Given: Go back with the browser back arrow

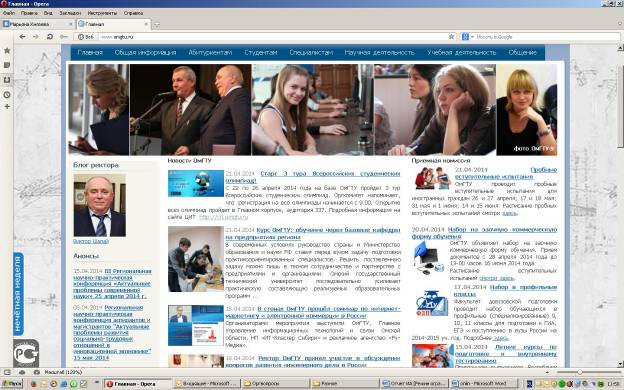Looking at the screenshot, I should (x=22, y=37).
